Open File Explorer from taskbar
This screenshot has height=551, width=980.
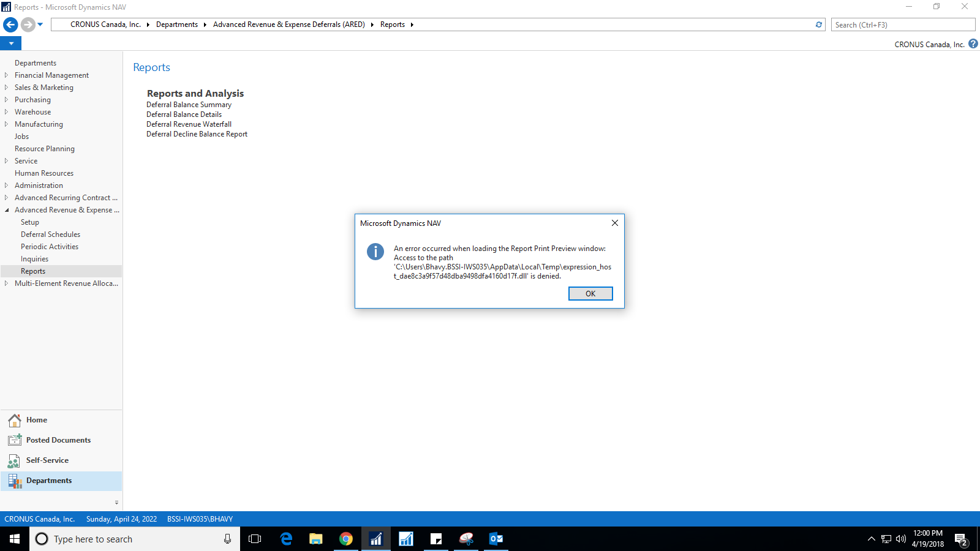[316, 539]
